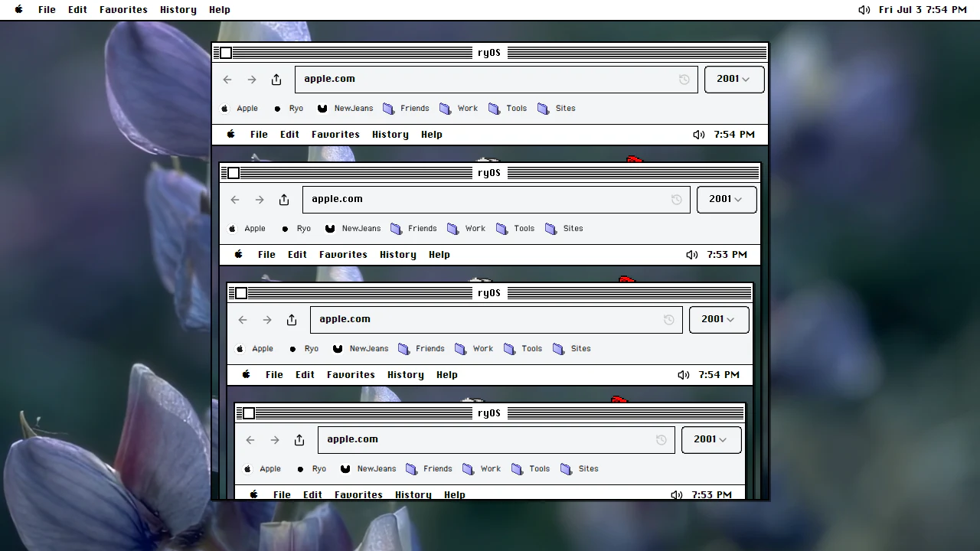Image resolution: width=980 pixels, height=551 pixels.
Task: Open 2001 dropdown in innermost window
Action: pos(710,440)
